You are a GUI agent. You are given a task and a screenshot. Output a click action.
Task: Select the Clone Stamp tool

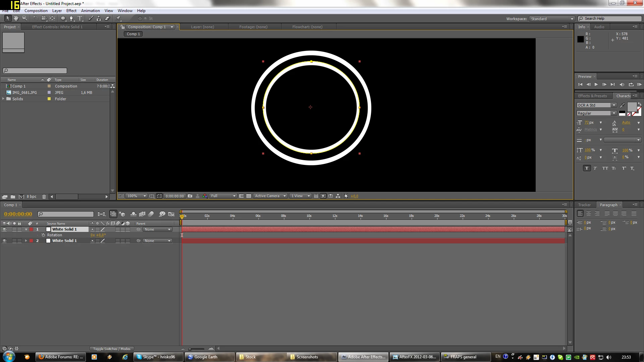coord(99,18)
